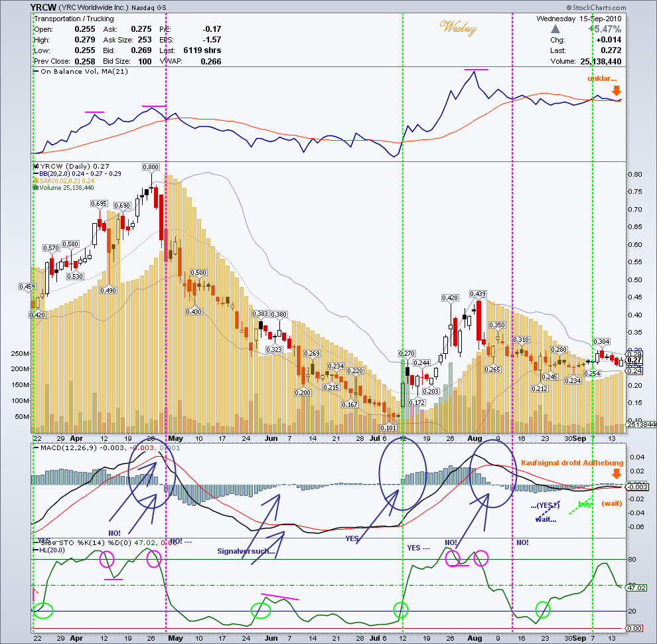Click the 50M volume axis label

coord(22,417)
